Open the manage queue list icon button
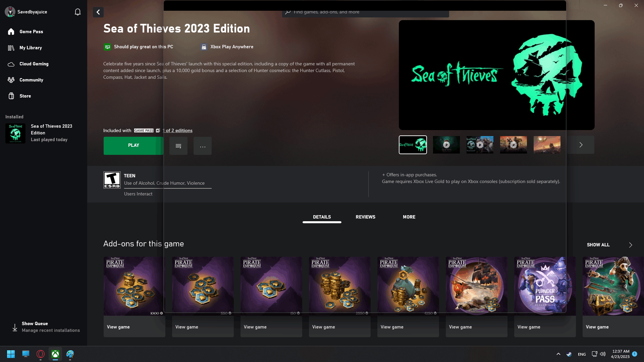This screenshot has height=362, width=644. [x=178, y=146]
